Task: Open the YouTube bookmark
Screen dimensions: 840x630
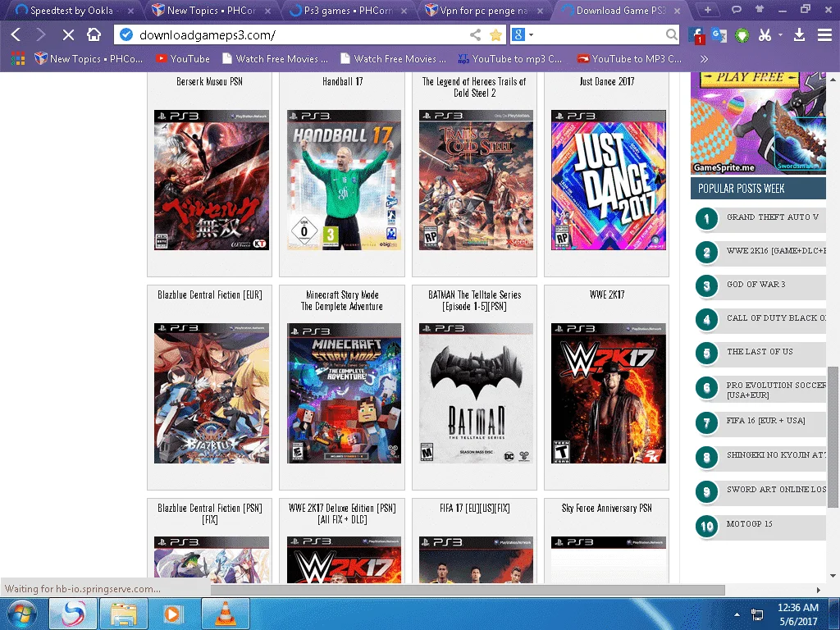Action: [x=183, y=58]
